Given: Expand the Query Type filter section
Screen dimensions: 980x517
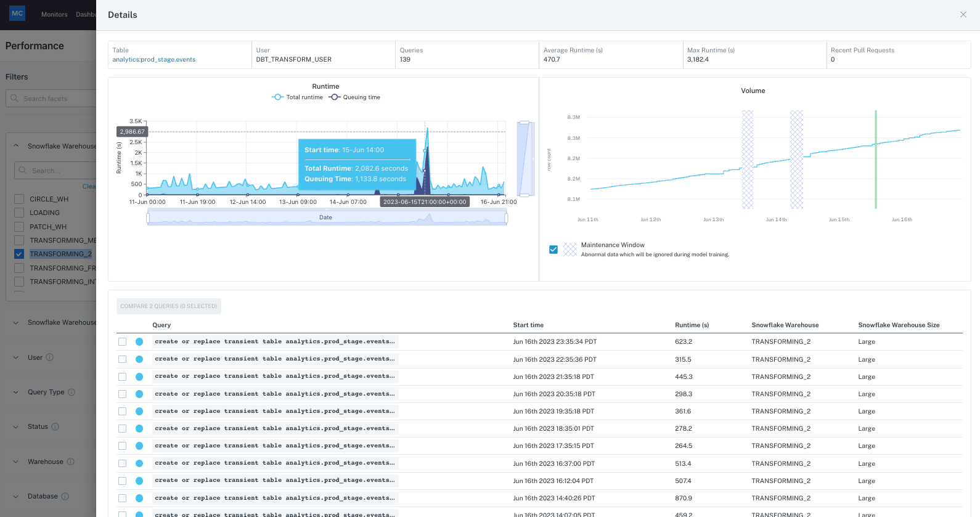Looking at the screenshot, I should (16, 392).
